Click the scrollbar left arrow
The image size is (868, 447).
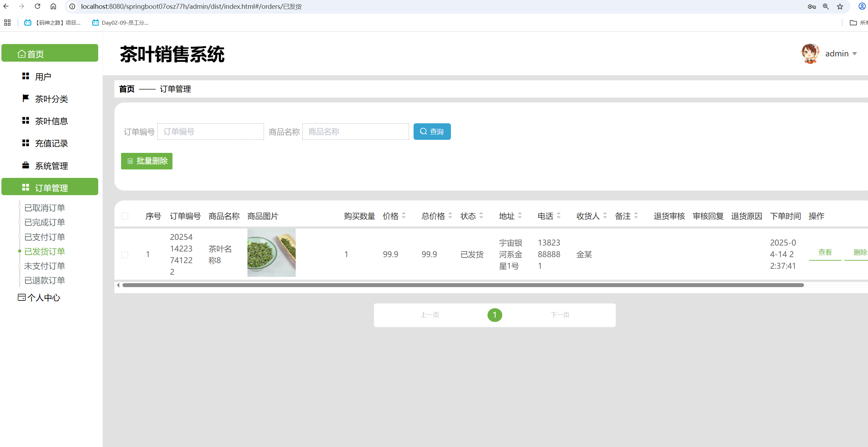(118, 285)
